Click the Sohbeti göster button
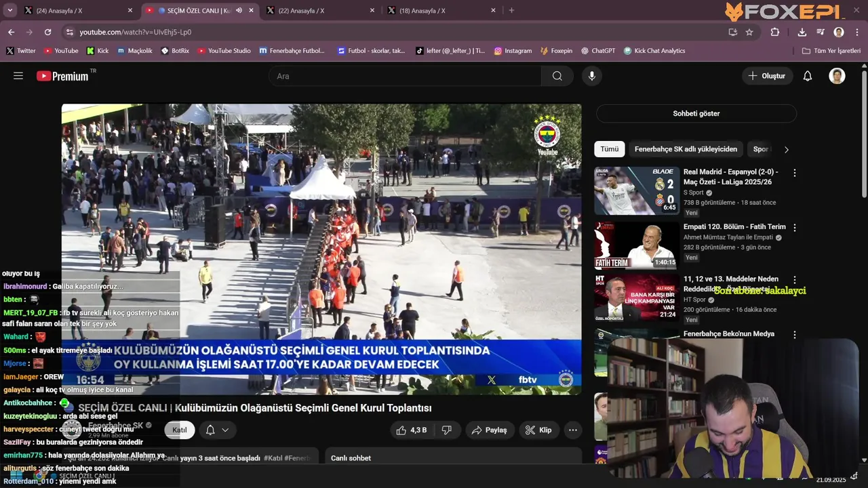This screenshot has height=488, width=868. 696,114
